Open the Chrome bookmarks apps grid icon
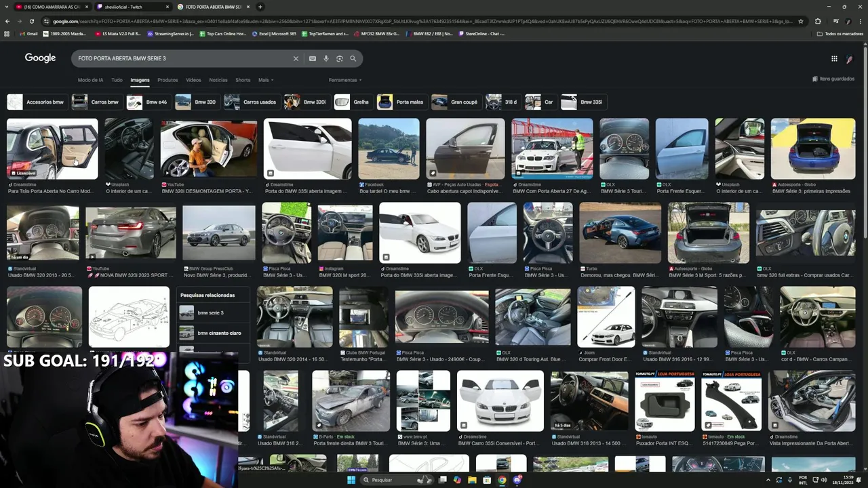Screen dimensions: 868x488 (7, 33)
